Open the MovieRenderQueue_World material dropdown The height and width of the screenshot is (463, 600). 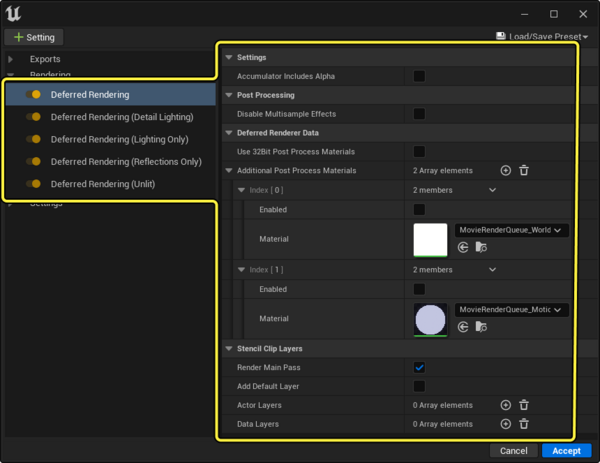pyautogui.click(x=511, y=230)
